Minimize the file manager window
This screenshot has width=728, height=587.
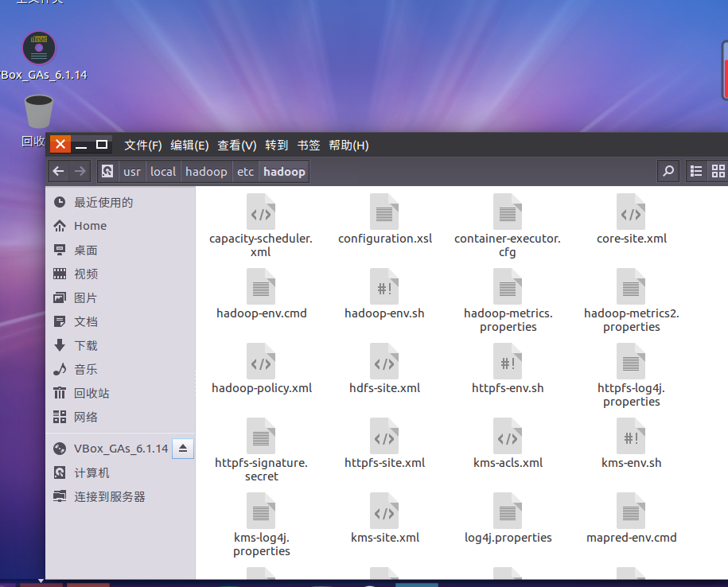(x=81, y=144)
